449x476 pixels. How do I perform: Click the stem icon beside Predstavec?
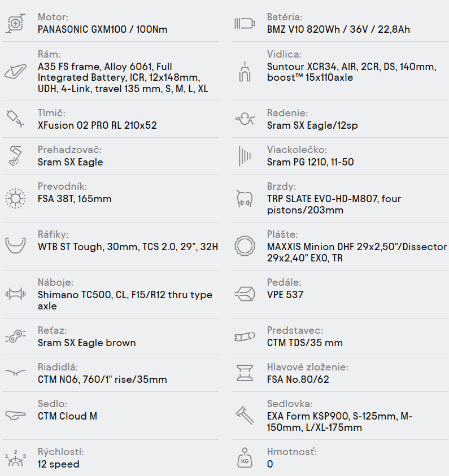pos(245,337)
